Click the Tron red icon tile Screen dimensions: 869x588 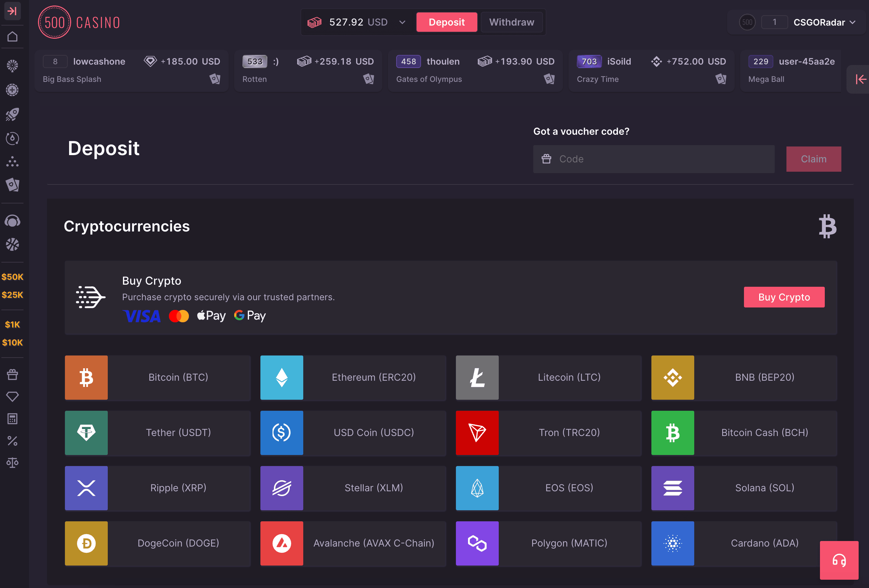tap(477, 433)
